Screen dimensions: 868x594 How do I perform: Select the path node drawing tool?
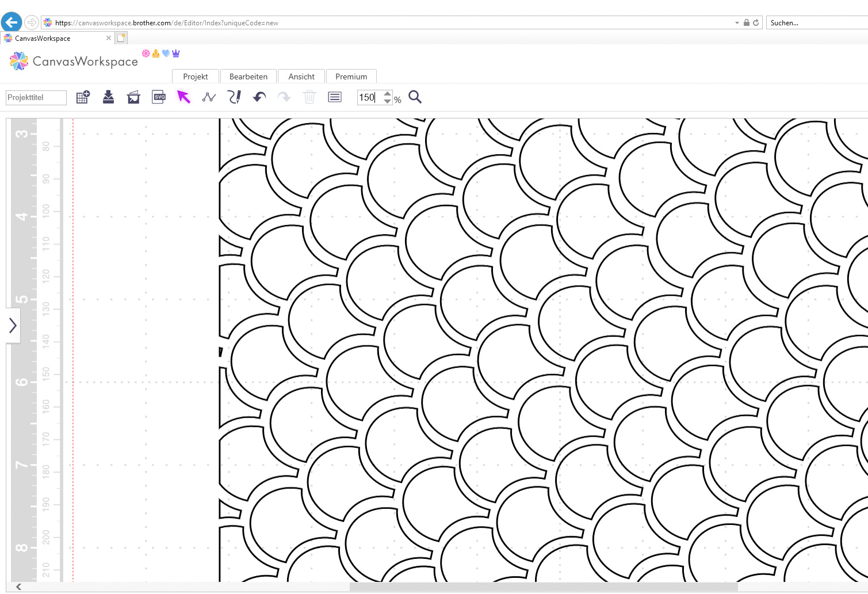pyautogui.click(x=209, y=97)
